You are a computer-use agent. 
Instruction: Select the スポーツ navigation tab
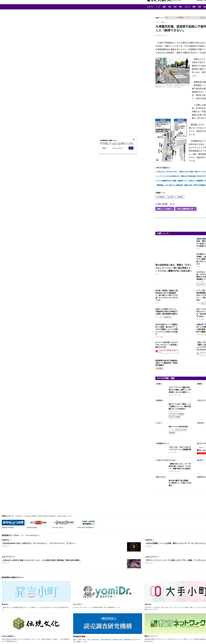click(187, 7)
